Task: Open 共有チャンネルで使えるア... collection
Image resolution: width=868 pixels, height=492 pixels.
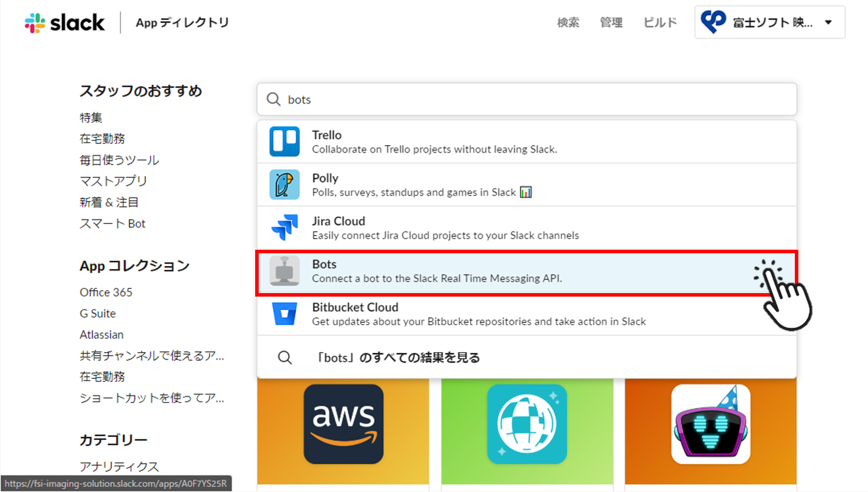Action: [x=152, y=356]
